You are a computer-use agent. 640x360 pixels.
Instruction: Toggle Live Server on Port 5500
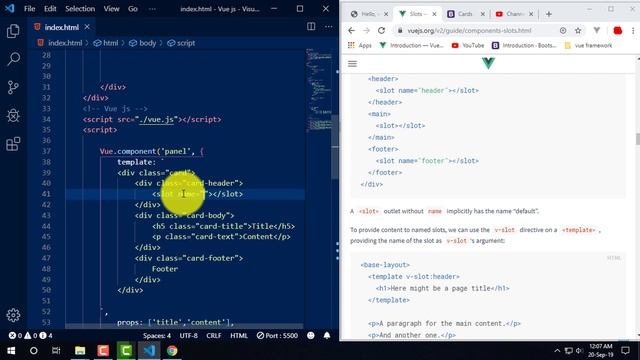pyautogui.click(x=278, y=336)
